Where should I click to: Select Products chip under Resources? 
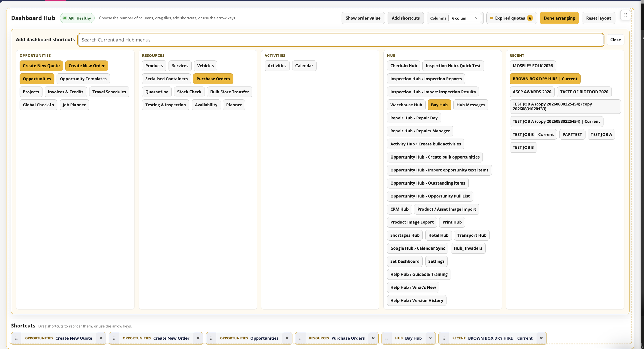click(x=154, y=66)
